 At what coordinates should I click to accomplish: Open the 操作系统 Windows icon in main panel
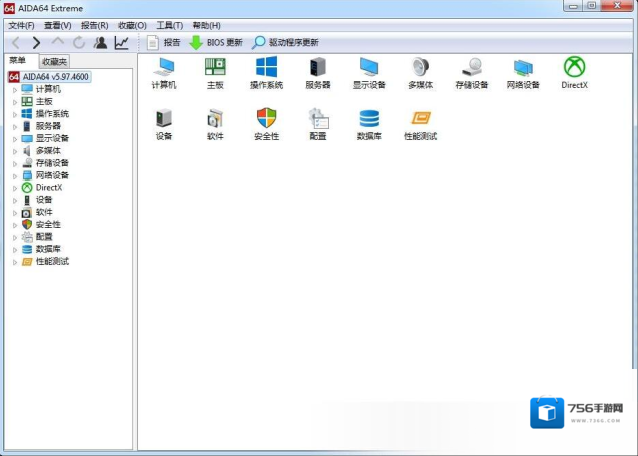coord(266,68)
